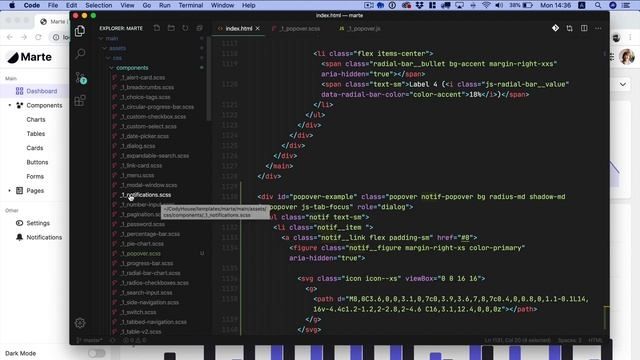Open Forms link in Marte sidebar
This screenshot has width=640, height=360.
click(x=35, y=177)
